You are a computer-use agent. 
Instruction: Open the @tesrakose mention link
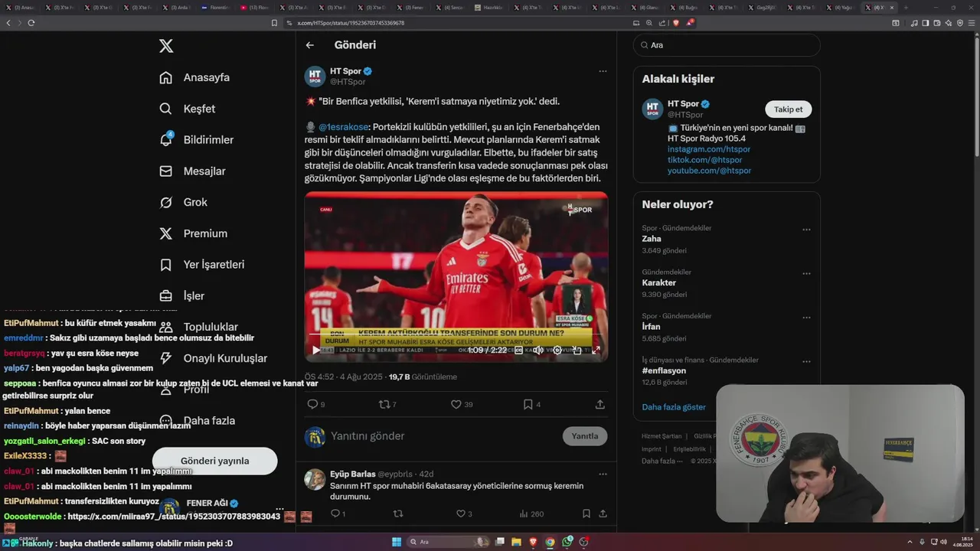point(343,126)
